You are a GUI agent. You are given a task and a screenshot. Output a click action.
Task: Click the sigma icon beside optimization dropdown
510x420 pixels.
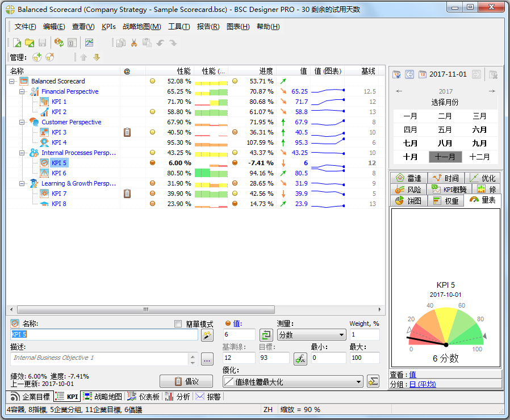click(x=373, y=381)
